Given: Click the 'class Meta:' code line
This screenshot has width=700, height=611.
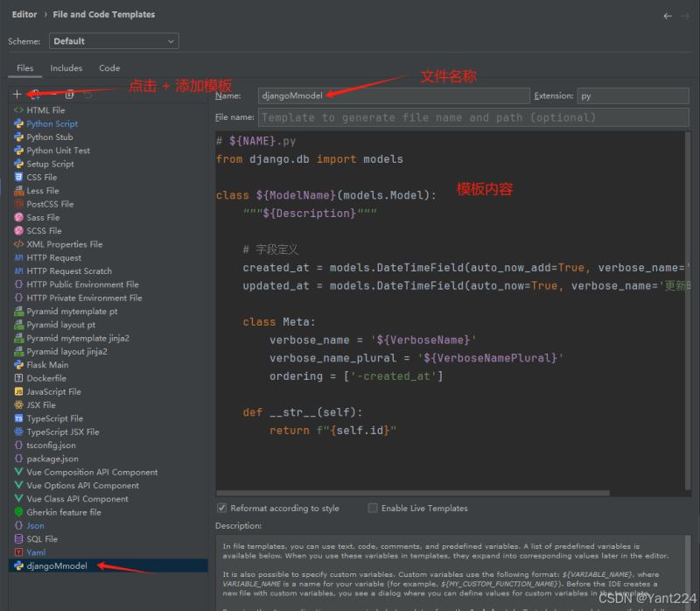Looking at the screenshot, I should (x=279, y=321).
